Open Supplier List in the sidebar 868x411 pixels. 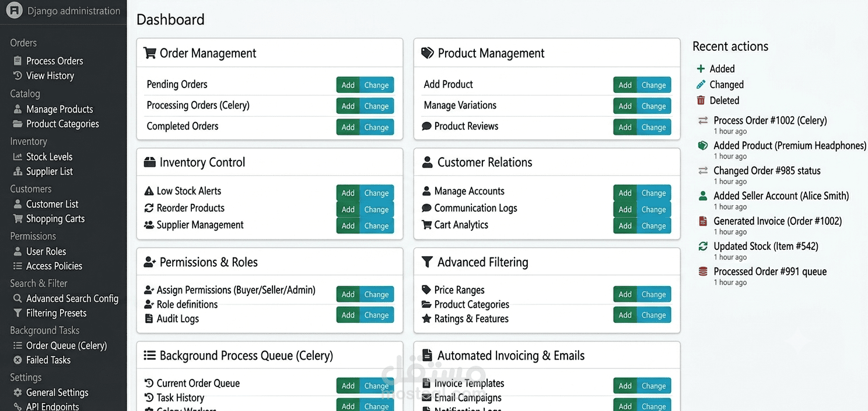(50, 172)
